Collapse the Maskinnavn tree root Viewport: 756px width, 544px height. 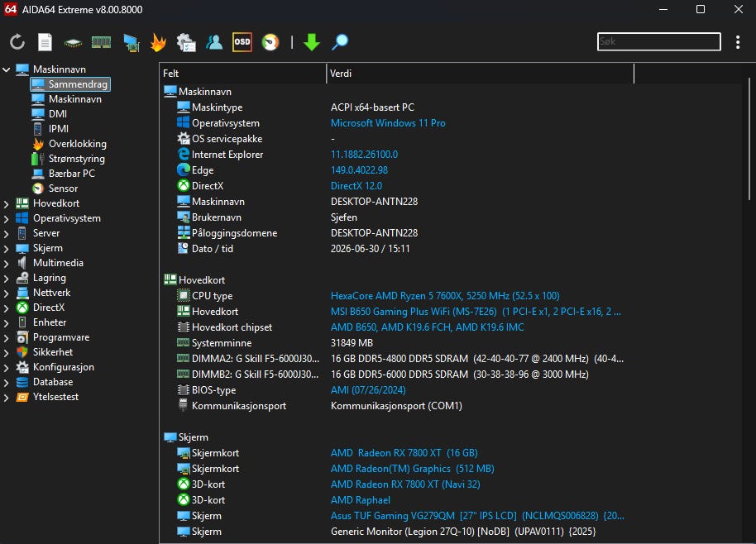click(x=7, y=69)
